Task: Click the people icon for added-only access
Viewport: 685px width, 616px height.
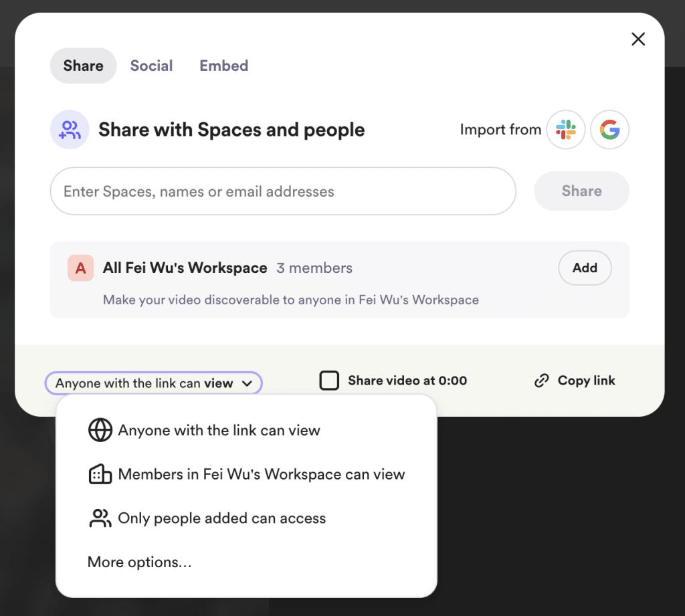Action: (x=100, y=518)
